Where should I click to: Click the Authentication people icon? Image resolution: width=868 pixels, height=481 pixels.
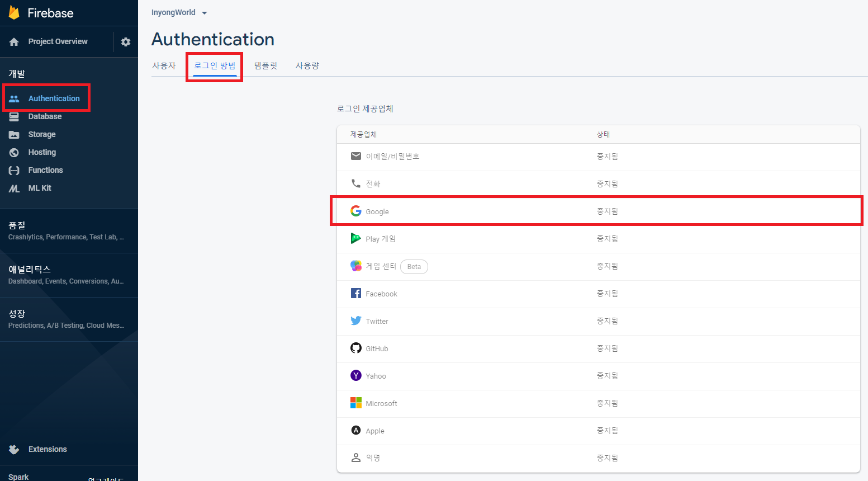click(14, 98)
